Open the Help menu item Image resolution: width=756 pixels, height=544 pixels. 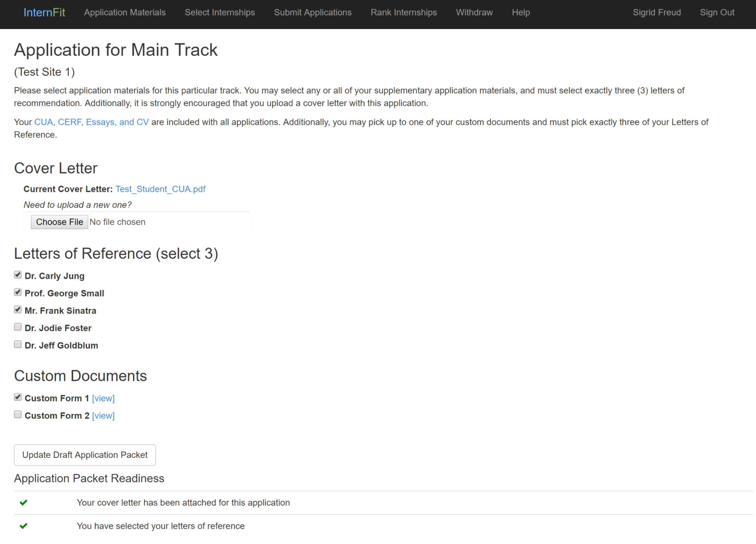click(521, 13)
